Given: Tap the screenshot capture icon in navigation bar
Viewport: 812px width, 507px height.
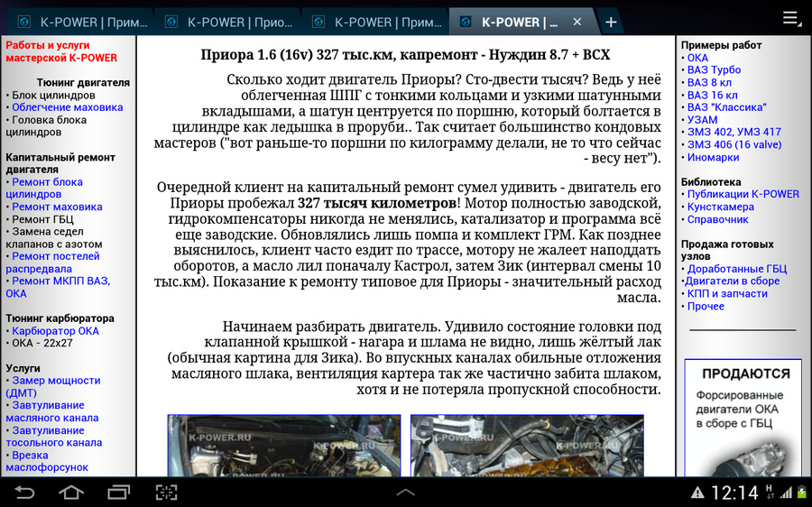Looking at the screenshot, I should (166, 492).
